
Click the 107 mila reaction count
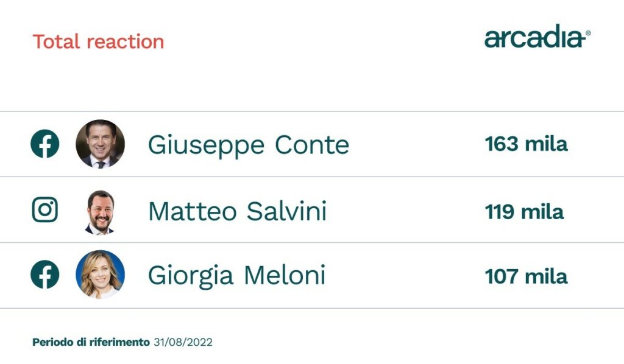pos(526,276)
